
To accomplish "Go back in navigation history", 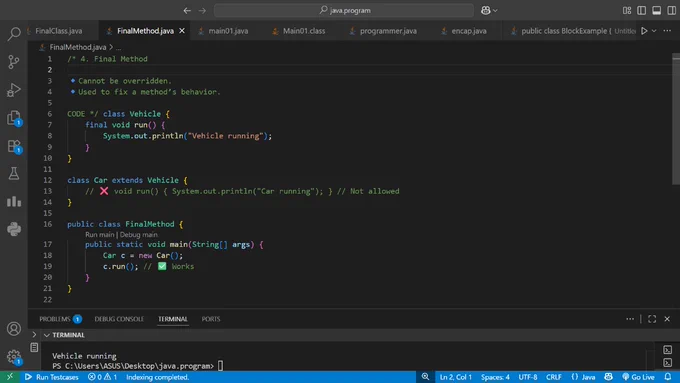I will [187, 10].
